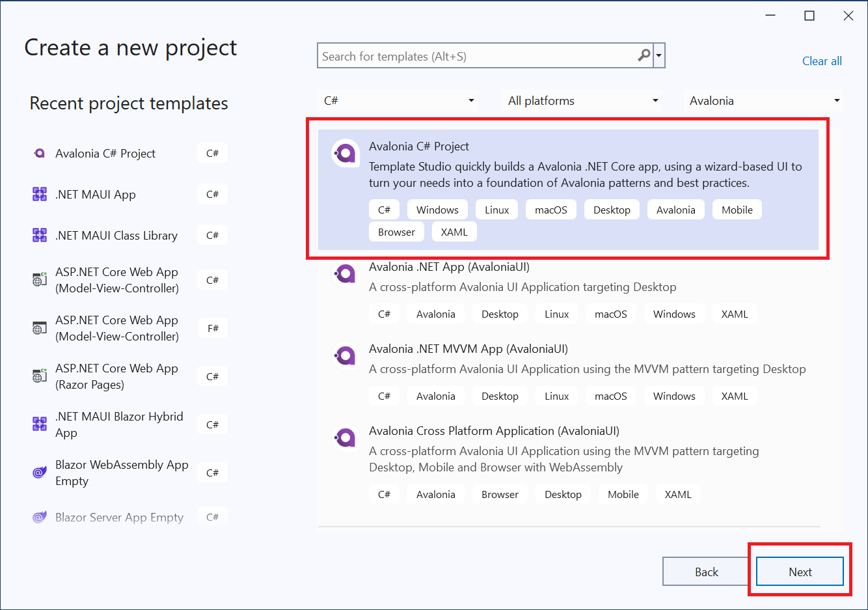868x610 pixels.
Task: Click the Blazor Server App Empty icon
Action: [x=40, y=518]
